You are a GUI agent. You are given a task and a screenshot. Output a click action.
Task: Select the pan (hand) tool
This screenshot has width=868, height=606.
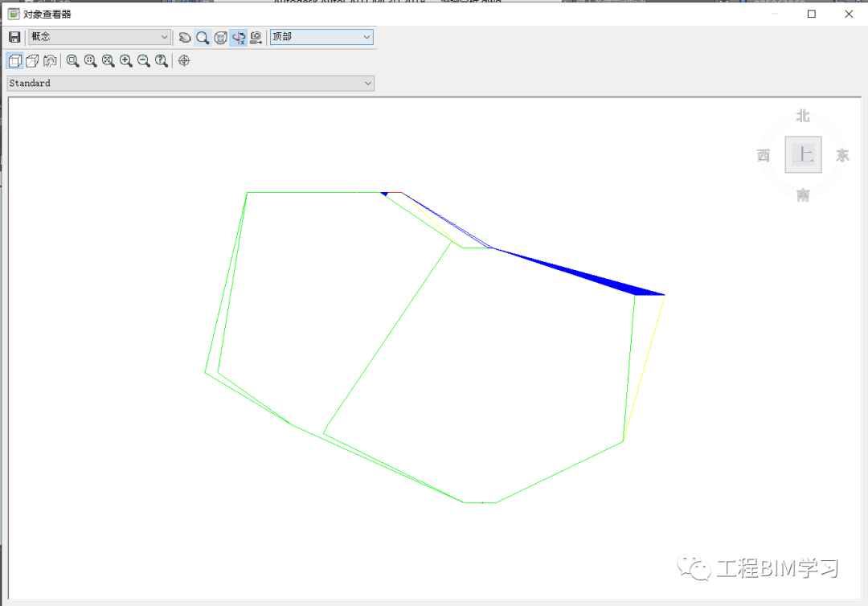point(185,38)
